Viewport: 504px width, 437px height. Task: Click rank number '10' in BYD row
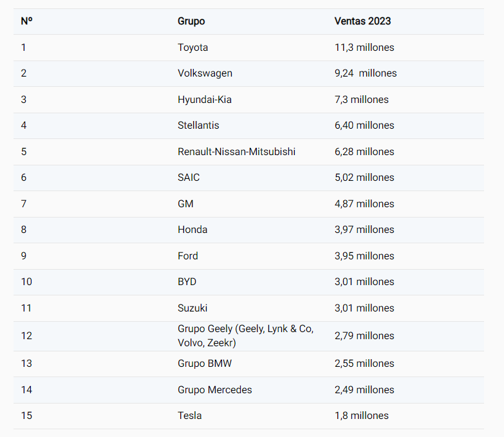pos(26,281)
